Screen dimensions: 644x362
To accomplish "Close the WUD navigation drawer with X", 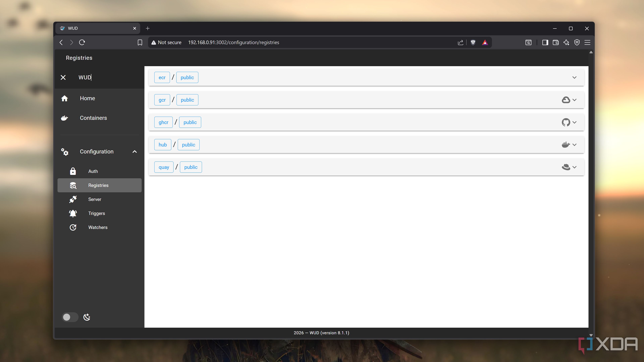I will (x=63, y=77).
